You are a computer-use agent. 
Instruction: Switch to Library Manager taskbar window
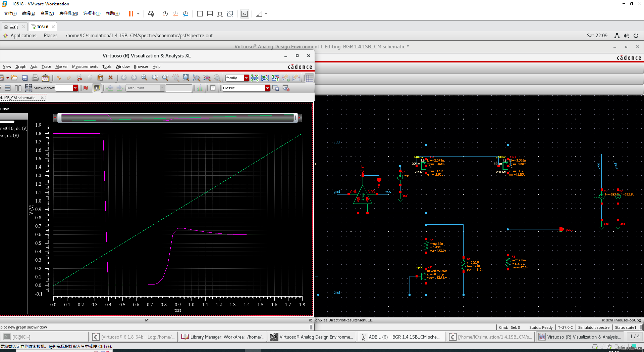click(223, 337)
